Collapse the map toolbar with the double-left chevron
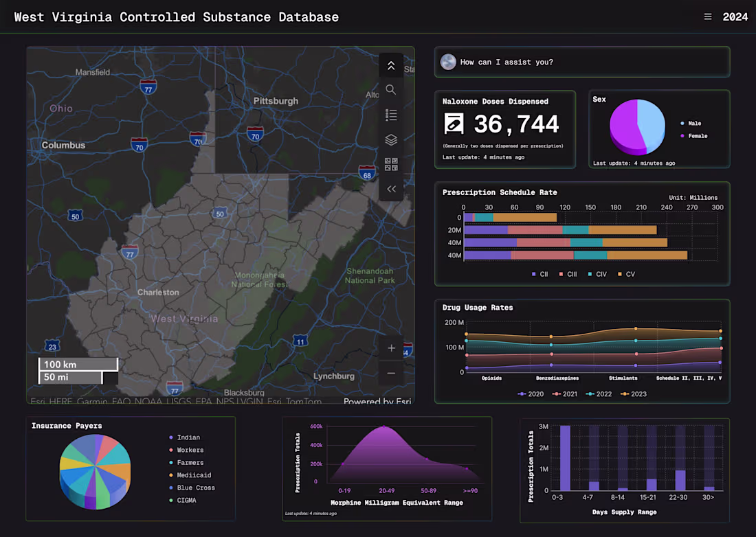This screenshot has width=756, height=537. pyautogui.click(x=391, y=189)
